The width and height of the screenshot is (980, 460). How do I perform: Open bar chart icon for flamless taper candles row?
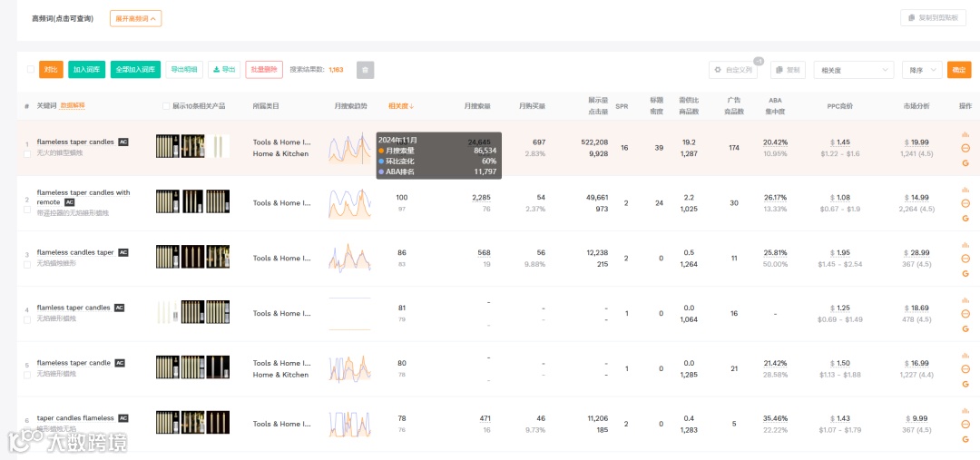tap(965, 300)
